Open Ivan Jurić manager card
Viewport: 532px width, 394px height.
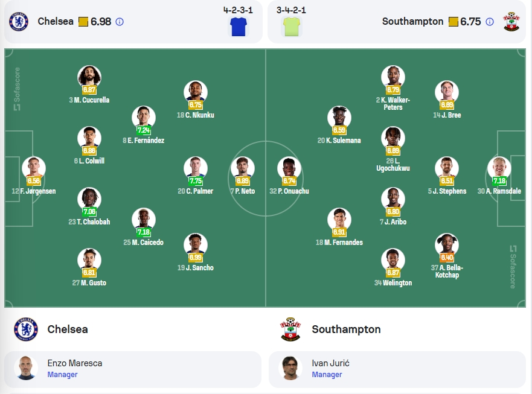397,369
